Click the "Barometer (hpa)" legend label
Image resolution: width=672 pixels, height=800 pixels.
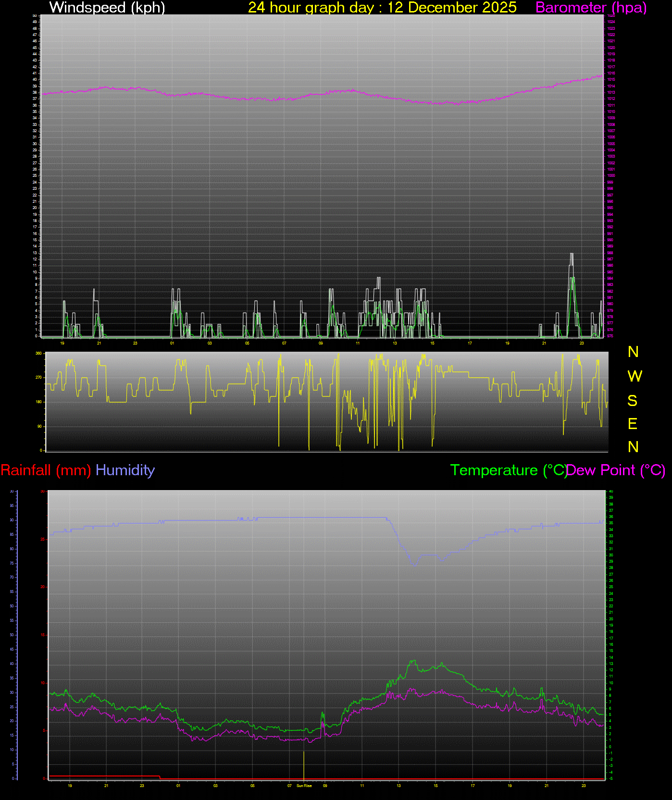point(591,7)
